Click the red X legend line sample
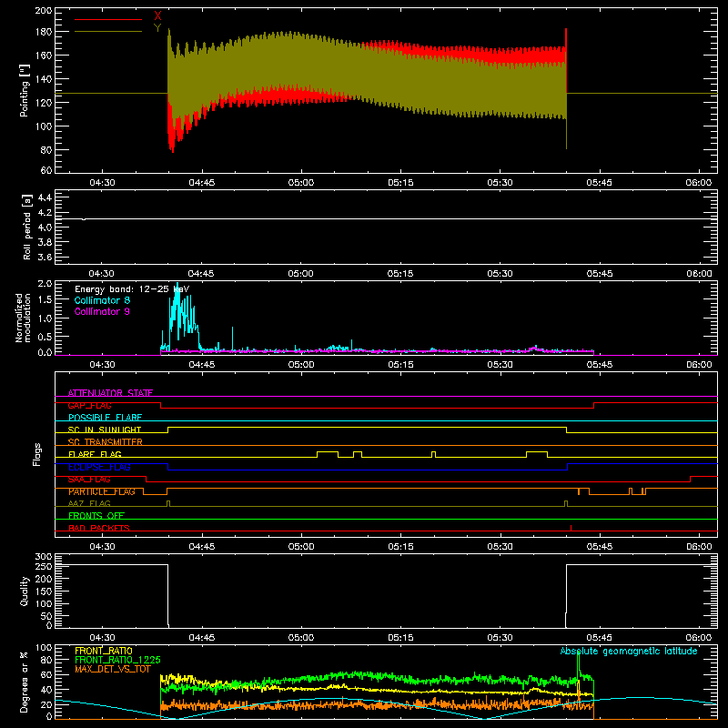The height and width of the screenshot is (728, 728). pyautogui.click(x=108, y=19)
